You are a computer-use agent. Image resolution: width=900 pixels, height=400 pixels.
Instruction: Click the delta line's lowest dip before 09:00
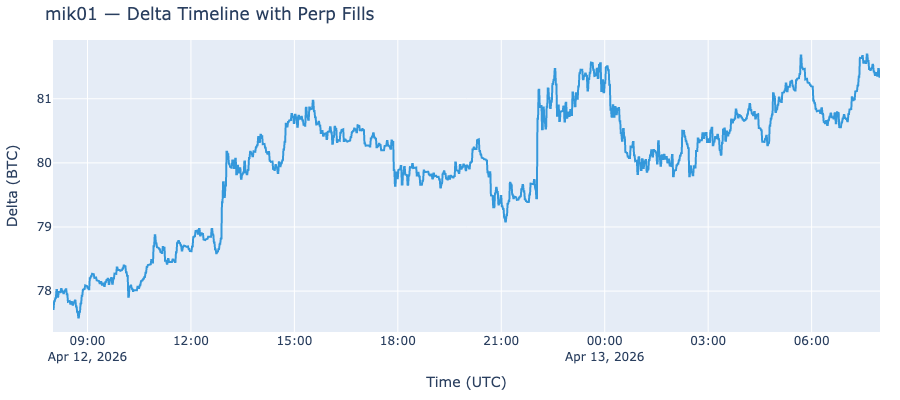click(79, 317)
